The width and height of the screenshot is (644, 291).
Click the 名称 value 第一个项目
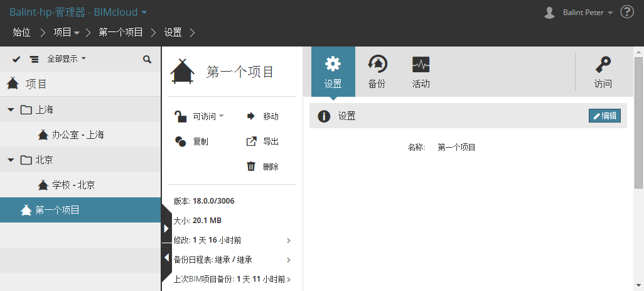457,147
